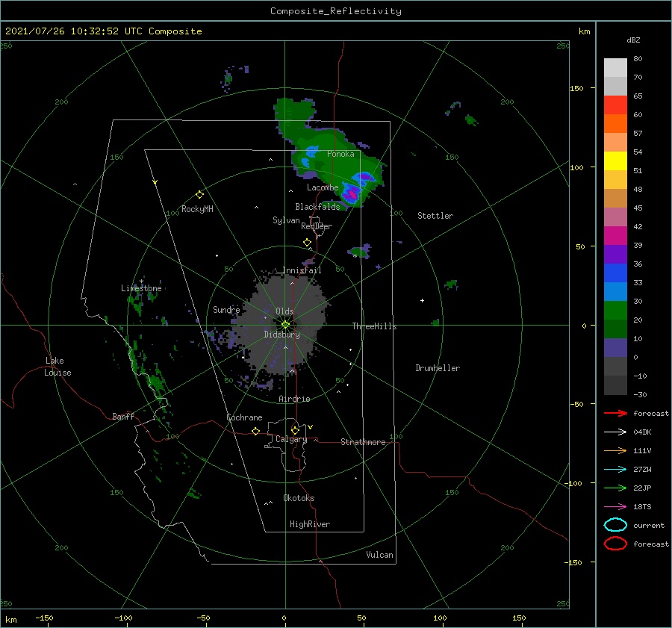The height and width of the screenshot is (628, 672).
Task: Click the yellow diamond marker beside RockyMH
Action: tap(199, 195)
